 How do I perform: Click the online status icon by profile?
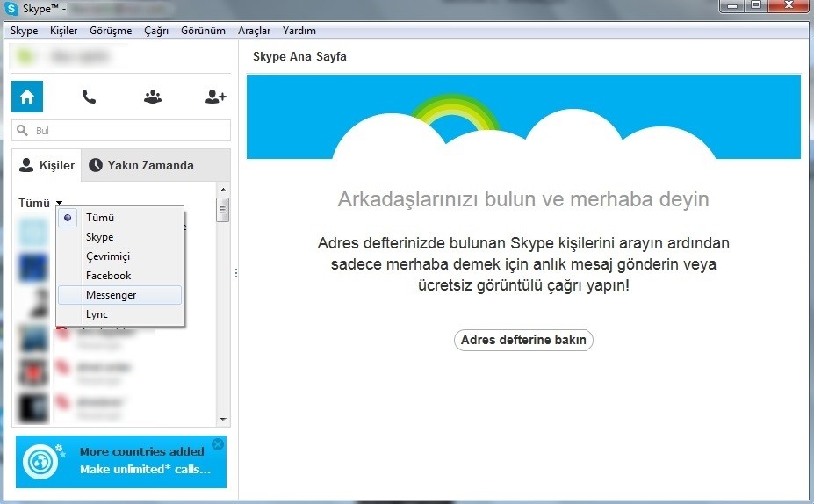tap(25, 56)
